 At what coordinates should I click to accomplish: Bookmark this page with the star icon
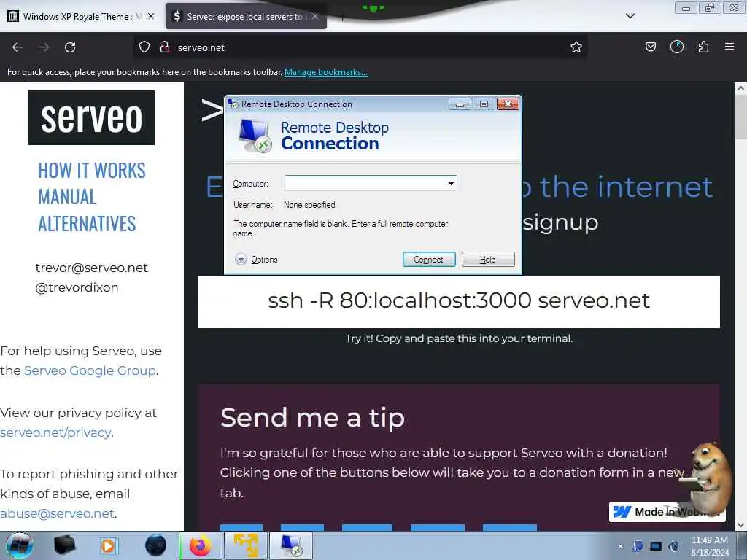coord(576,47)
